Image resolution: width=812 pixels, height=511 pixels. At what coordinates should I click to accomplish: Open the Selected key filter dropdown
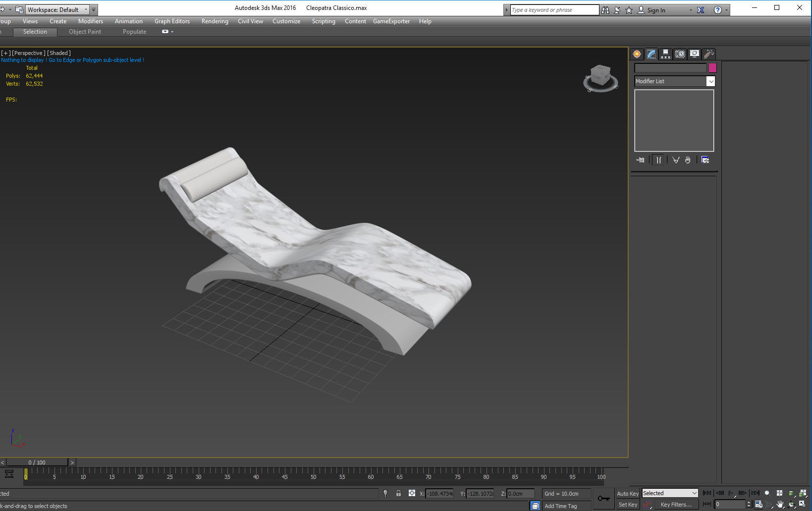click(x=670, y=493)
